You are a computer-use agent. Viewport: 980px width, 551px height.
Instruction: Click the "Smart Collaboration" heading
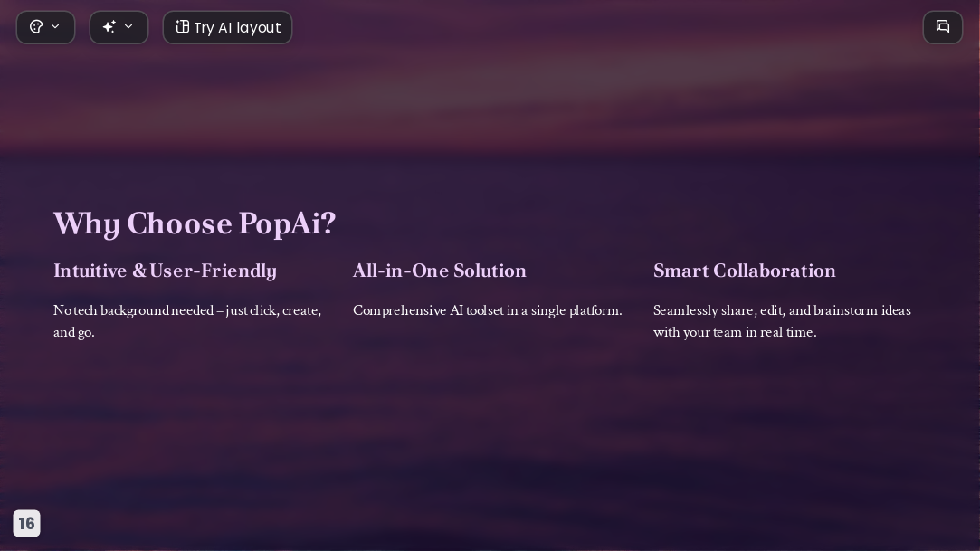coord(745,271)
